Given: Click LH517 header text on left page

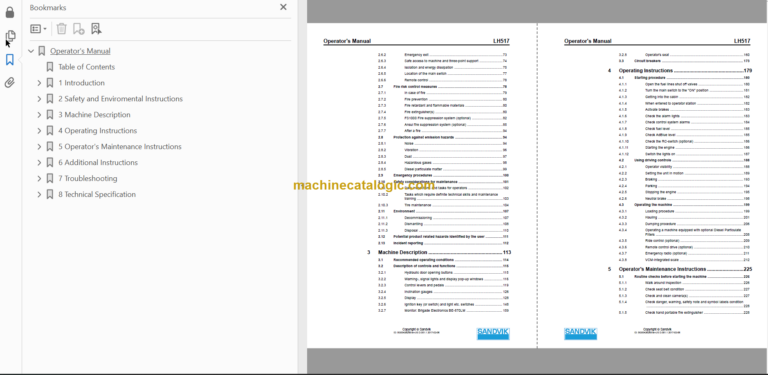Looking at the screenshot, I should (502, 41).
